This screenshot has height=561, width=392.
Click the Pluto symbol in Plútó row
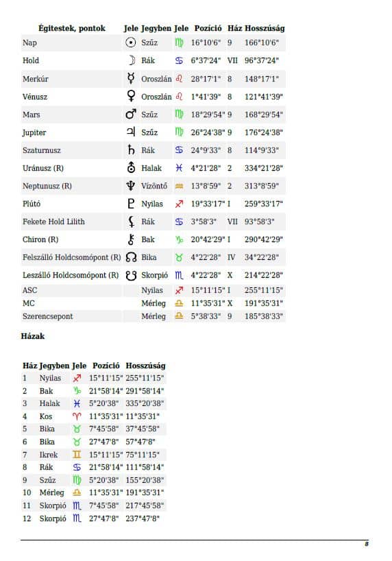(x=131, y=204)
